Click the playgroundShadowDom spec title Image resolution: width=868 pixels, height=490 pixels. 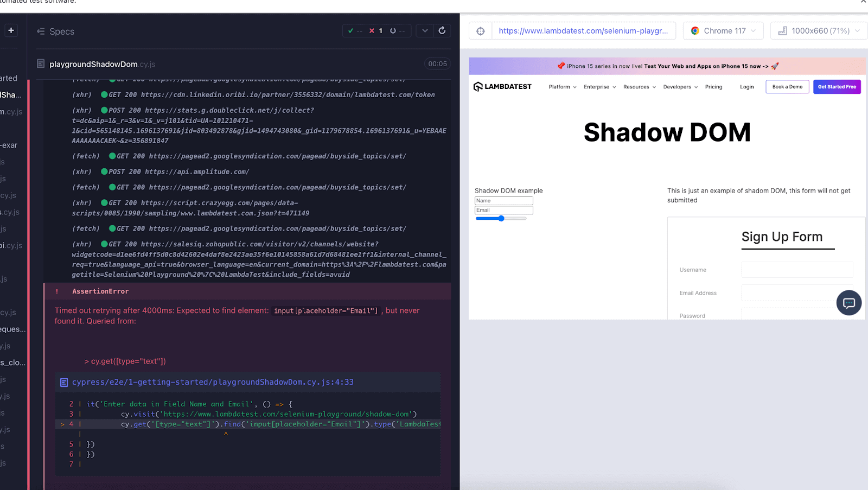coord(102,64)
